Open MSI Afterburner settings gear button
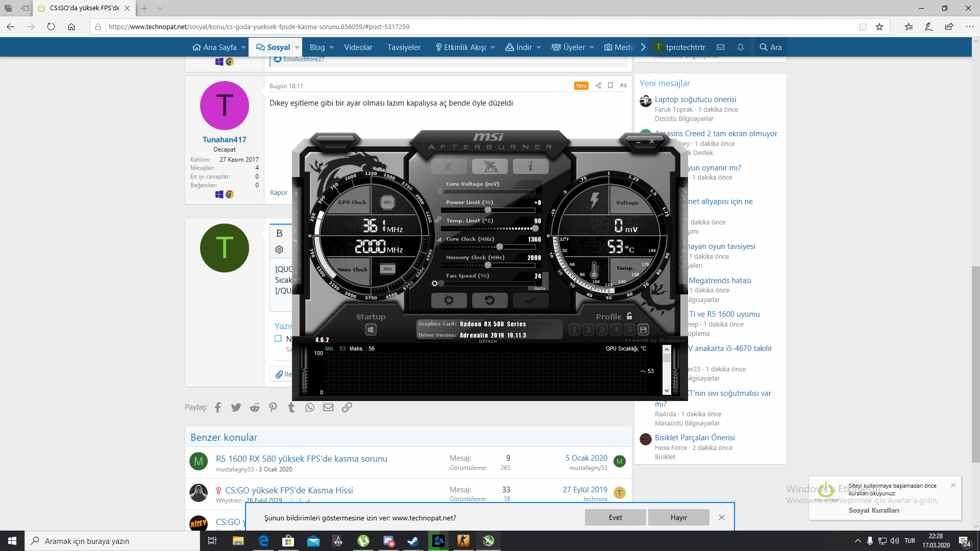The height and width of the screenshot is (551, 980). [449, 300]
